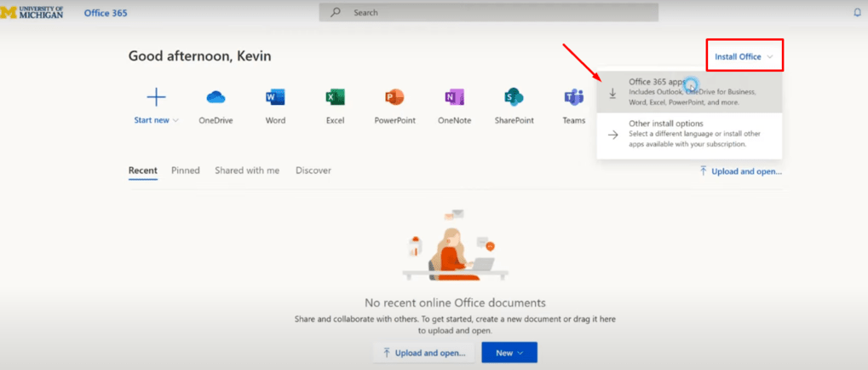Open the Install Office dropdown
Viewport: 868px width, 370px height.
tap(744, 56)
